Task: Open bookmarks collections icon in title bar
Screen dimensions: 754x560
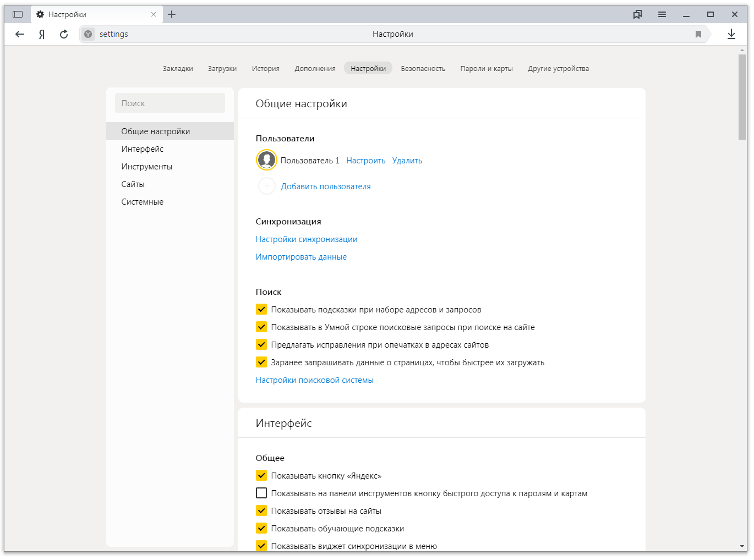Action: (x=637, y=14)
